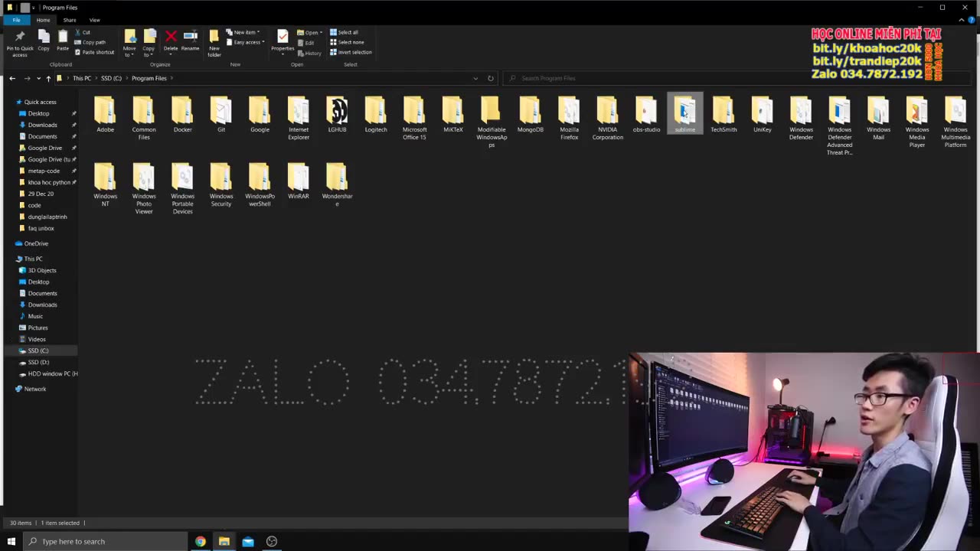Viewport: 980px width, 551px height.
Task: Click the Edit ribbon button
Action: click(306, 43)
